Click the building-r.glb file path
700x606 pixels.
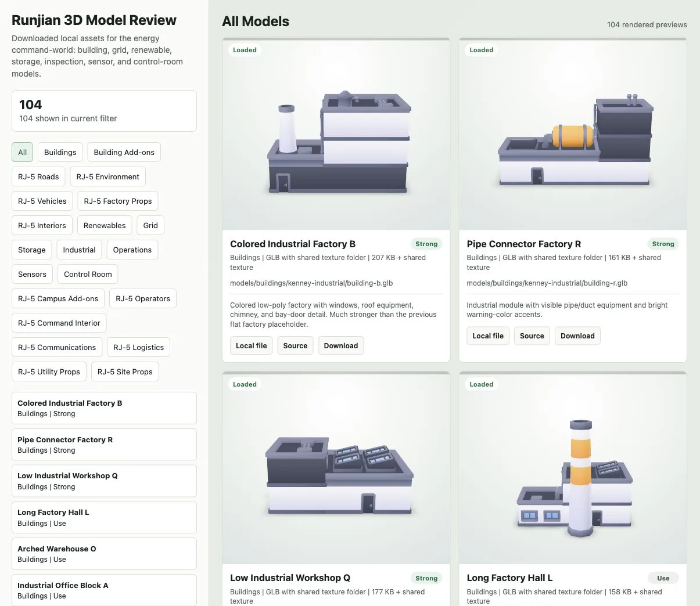click(547, 283)
